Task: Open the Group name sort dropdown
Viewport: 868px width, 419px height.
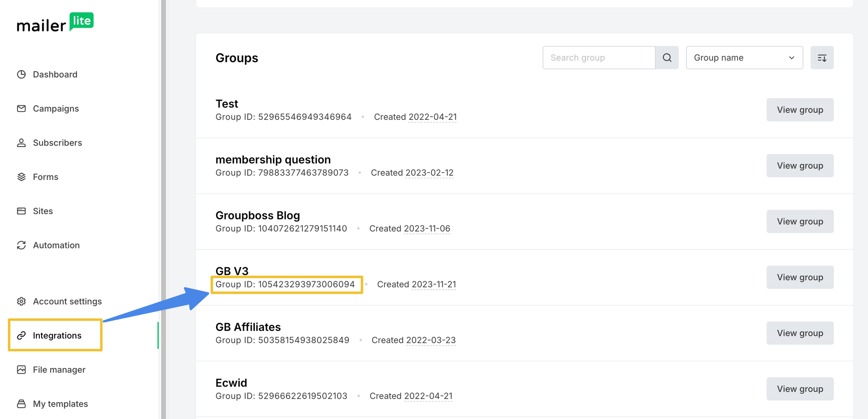Action: (x=744, y=58)
